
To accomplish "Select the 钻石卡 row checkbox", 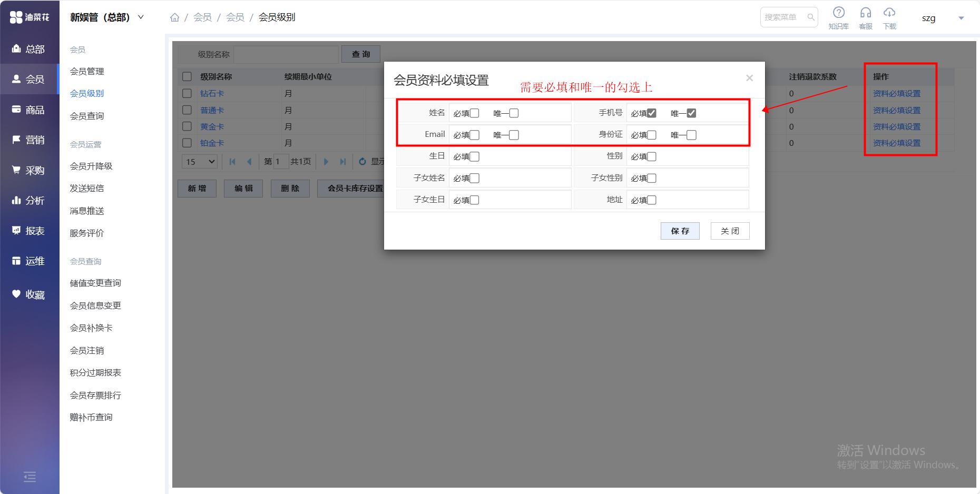I will (187, 93).
